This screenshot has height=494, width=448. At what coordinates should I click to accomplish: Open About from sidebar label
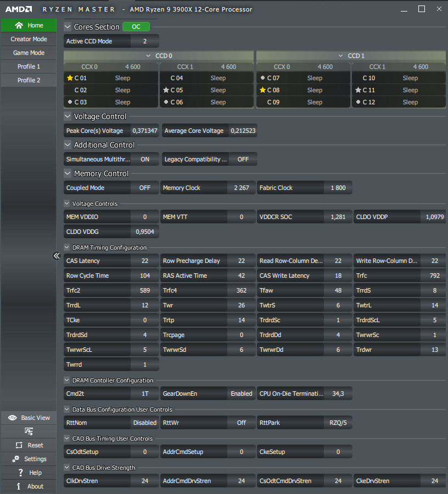pos(35,486)
